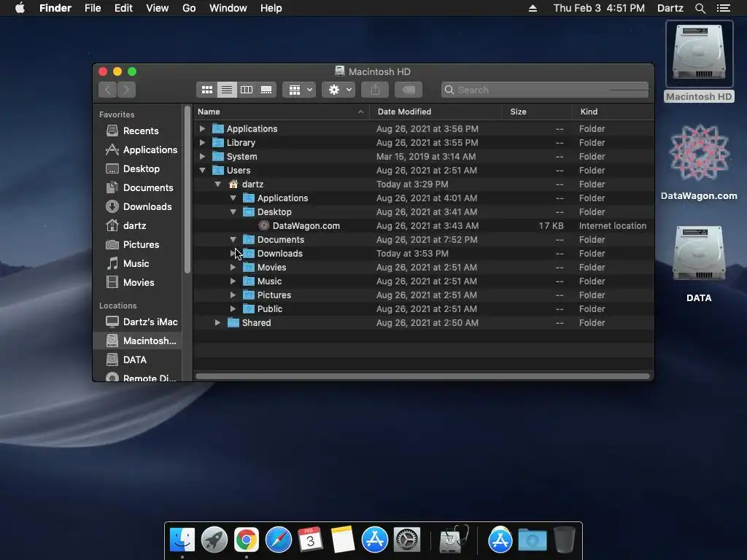Expand the Movies subfolder
This screenshot has width=747, height=560.
(x=233, y=267)
